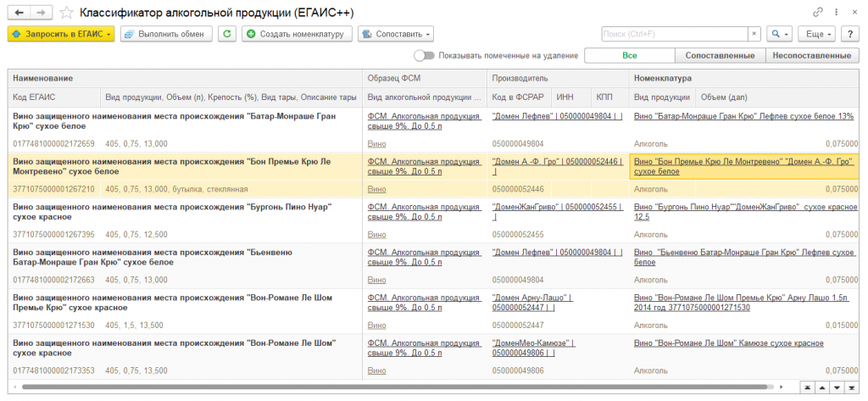Select cell "405, 0,75, 12,500"
868x401 pixels.
pos(231,234)
